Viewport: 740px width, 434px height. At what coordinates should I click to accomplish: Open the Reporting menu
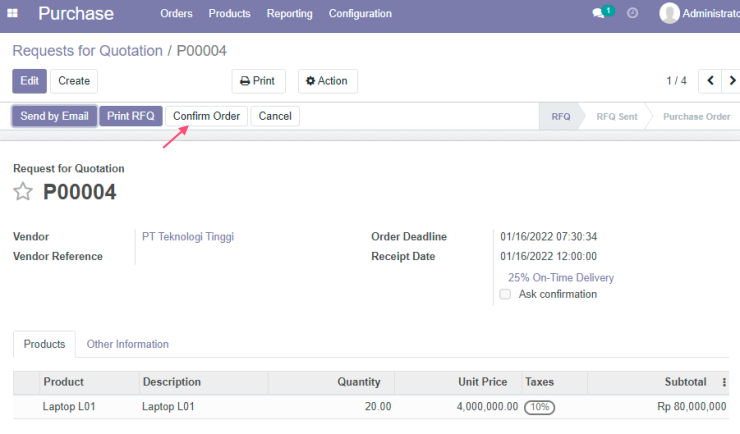[289, 14]
